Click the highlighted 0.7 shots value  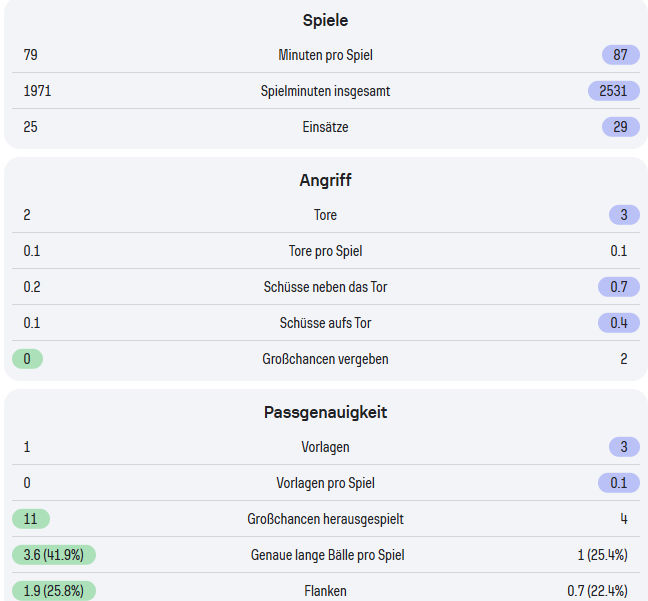[619, 287]
